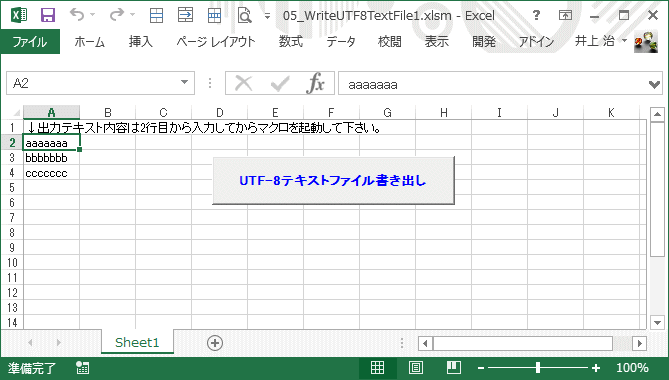This screenshot has height=380, width=669.
Task: Open the Name Box dropdown
Action: [x=184, y=82]
